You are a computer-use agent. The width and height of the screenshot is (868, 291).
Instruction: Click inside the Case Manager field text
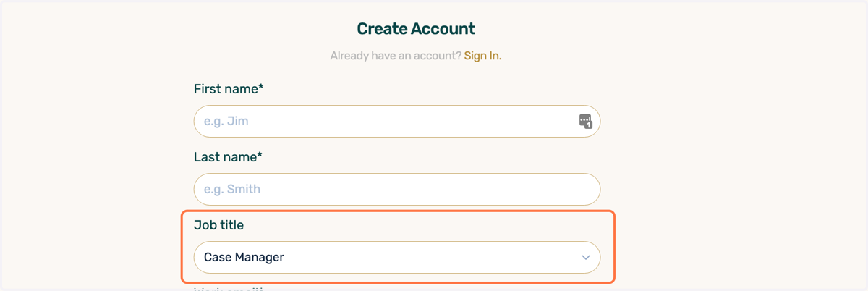244,257
